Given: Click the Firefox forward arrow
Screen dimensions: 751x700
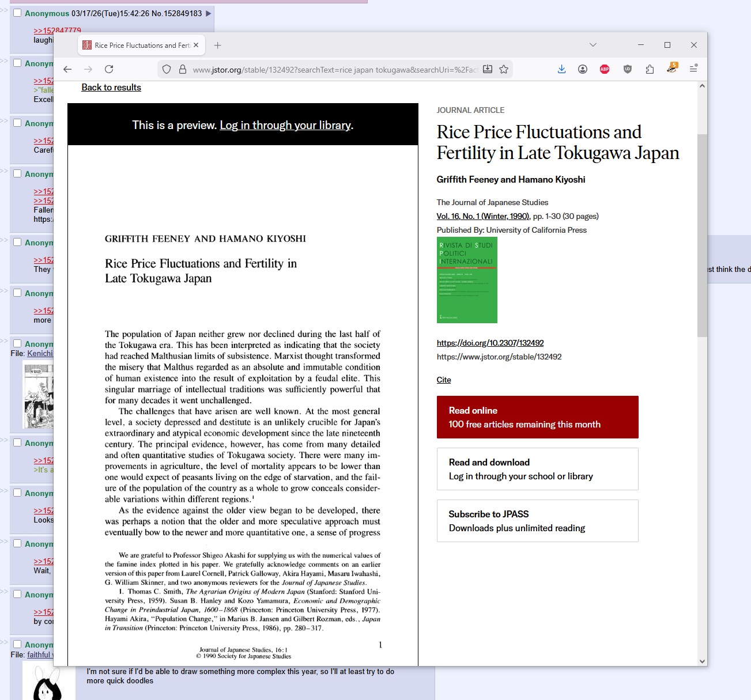Looking at the screenshot, I should pos(88,69).
